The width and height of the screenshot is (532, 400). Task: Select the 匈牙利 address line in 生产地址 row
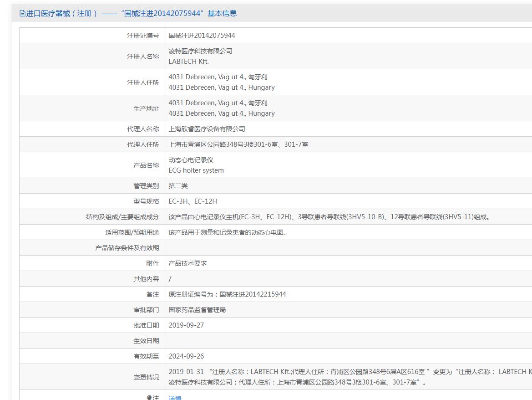218,103
